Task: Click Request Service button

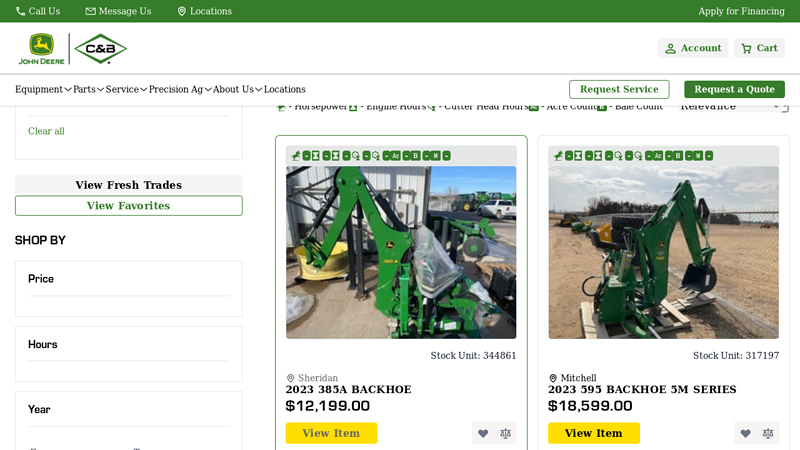Action: pyautogui.click(x=619, y=89)
